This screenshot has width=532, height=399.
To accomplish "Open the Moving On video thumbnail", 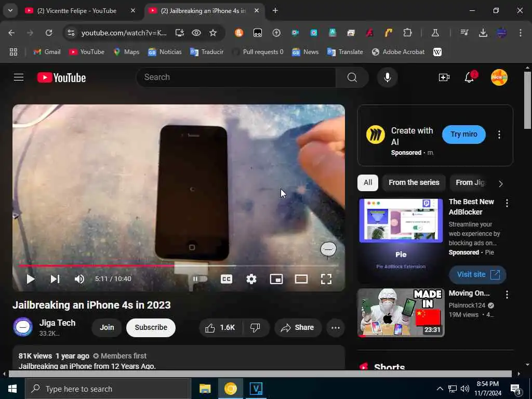I will pos(401,312).
